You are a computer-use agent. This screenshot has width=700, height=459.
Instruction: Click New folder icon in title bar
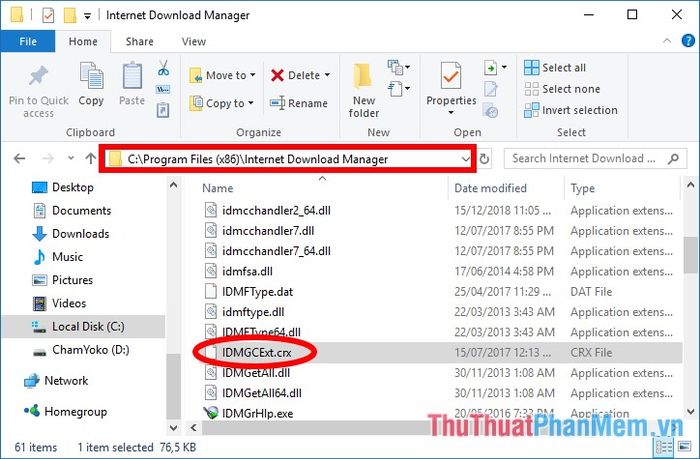pos(70,15)
